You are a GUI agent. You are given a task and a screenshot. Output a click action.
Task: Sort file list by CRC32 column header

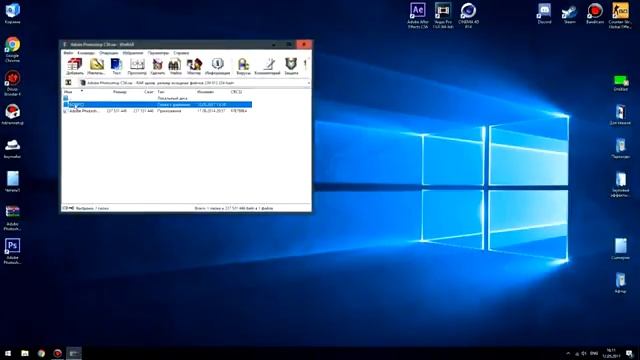click(236, 92)
